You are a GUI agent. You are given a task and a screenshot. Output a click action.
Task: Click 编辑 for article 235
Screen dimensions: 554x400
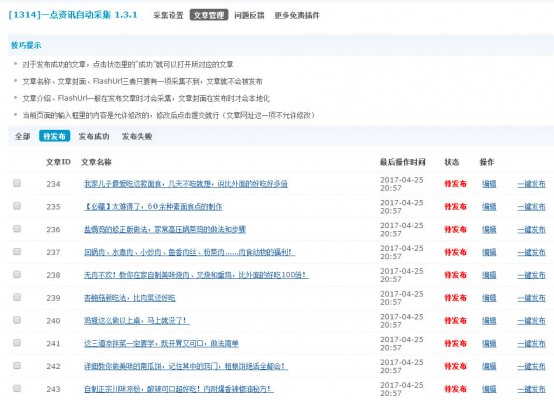click(x=489, y=206)
